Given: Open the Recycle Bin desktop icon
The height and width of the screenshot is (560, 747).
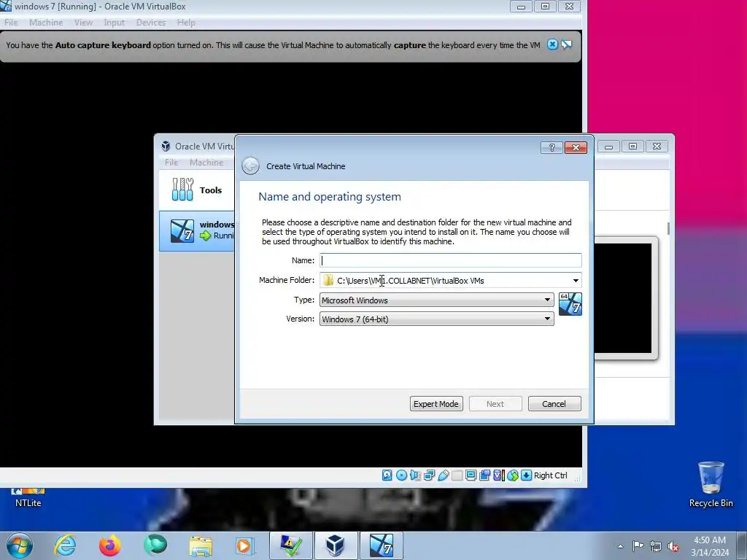Looking at the screenshot, I should [x=711, y=484].
